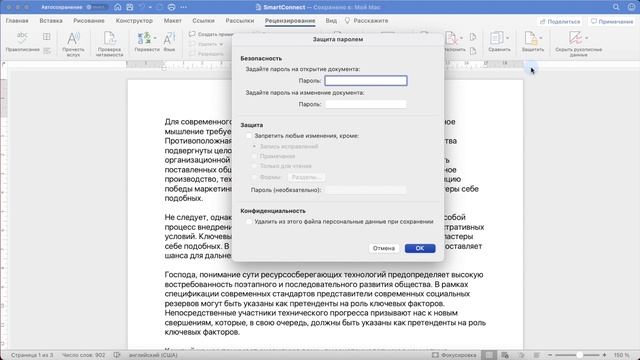Click Создать примечание comment icon

tap(192, 34)
